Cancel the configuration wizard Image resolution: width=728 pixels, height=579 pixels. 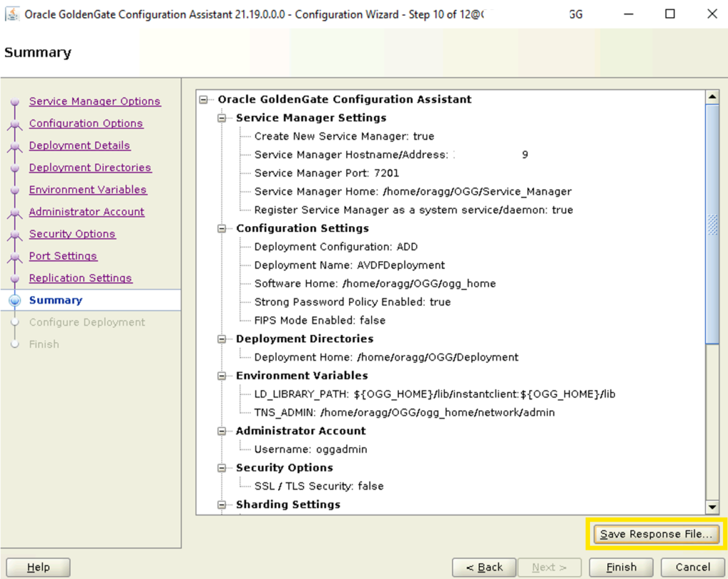point(692,568)
